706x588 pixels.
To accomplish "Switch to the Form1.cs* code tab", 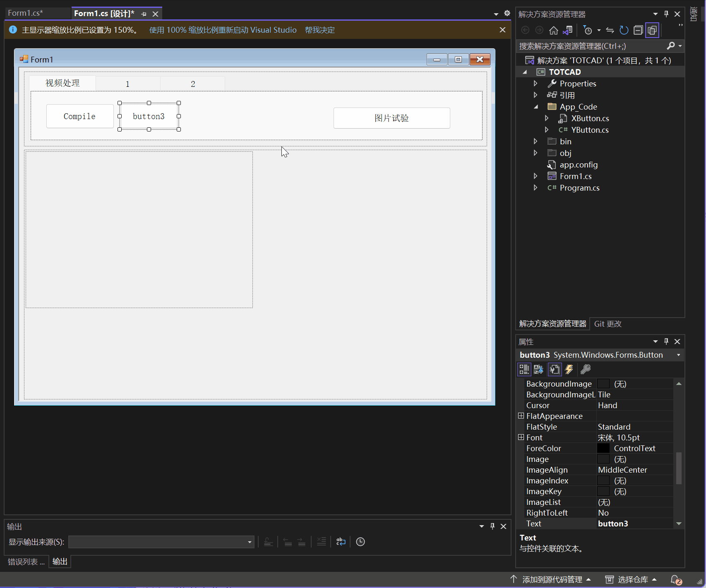I will coord(25,13).
